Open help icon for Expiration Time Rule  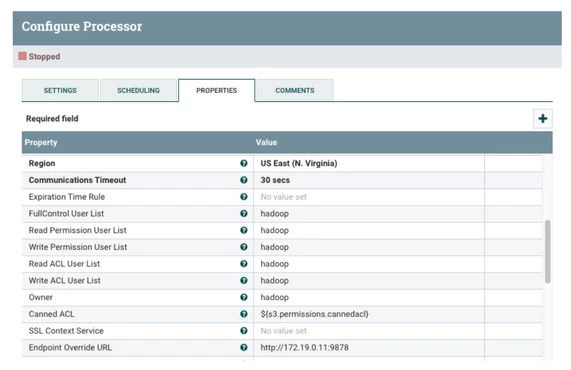tap(244, 197)
